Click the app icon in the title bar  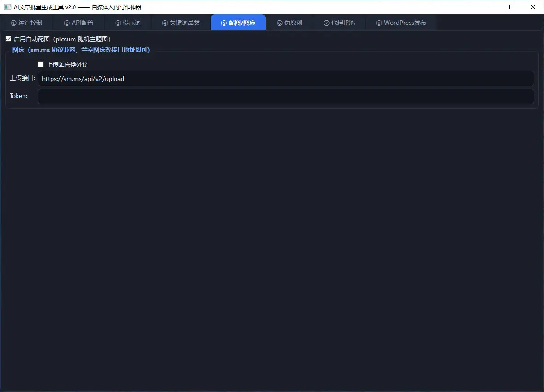point(8,7)
